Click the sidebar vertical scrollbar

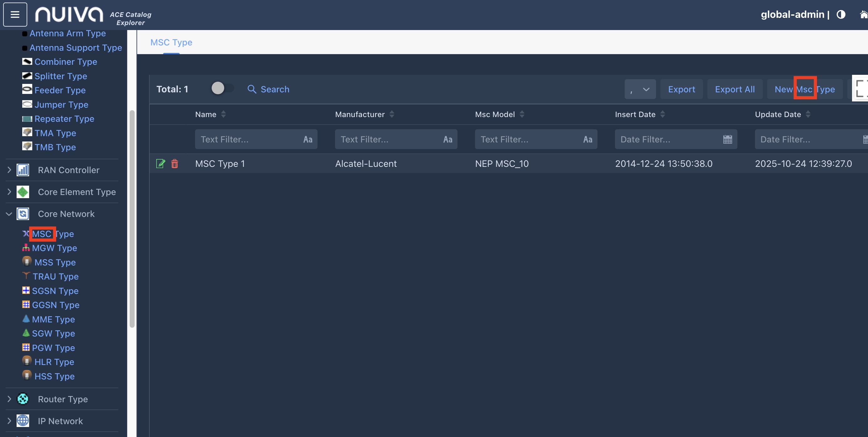tap(132, 219)
